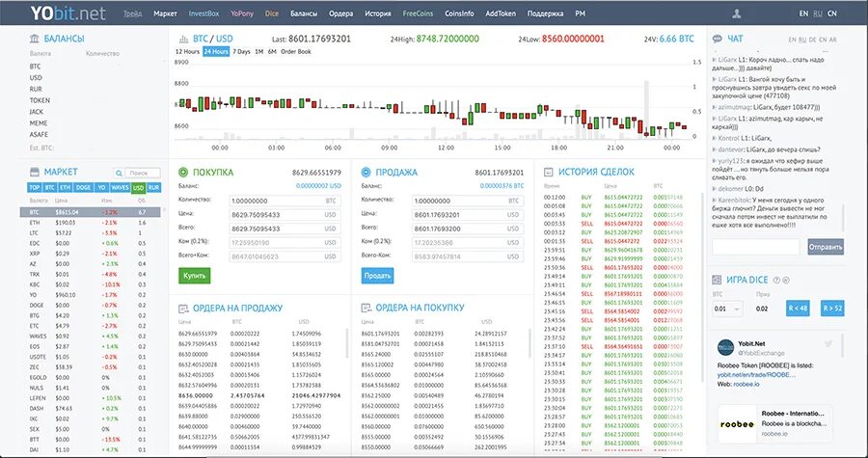This screenshot has width=868, height=458.
Task: Switch site language to EN
Action: (x=803, y=13)
